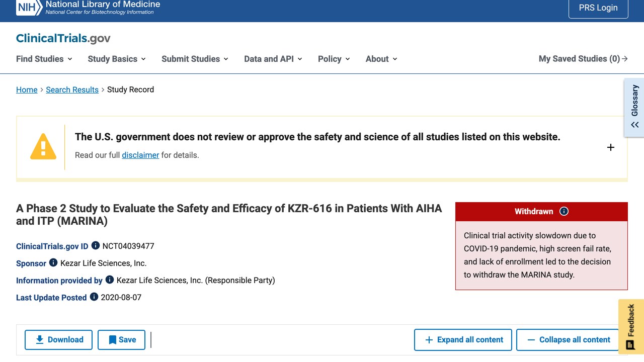Go to My Saved Studies (0)
Viewport: 644px width, 362px height.
(583, 59)
